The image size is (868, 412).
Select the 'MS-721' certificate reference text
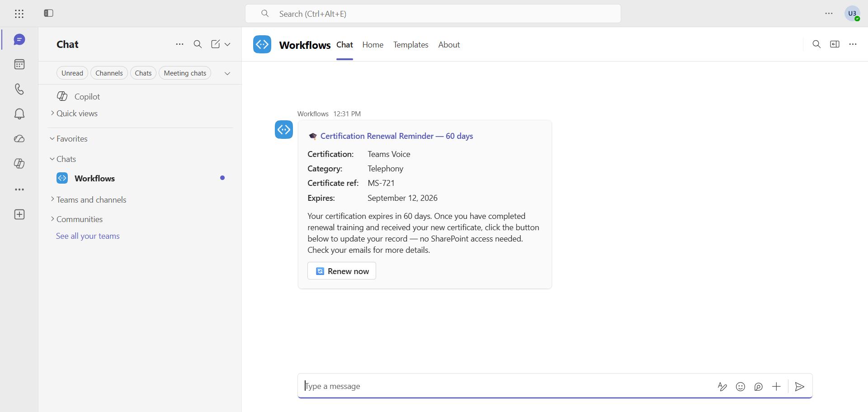[x=381, y=183]
